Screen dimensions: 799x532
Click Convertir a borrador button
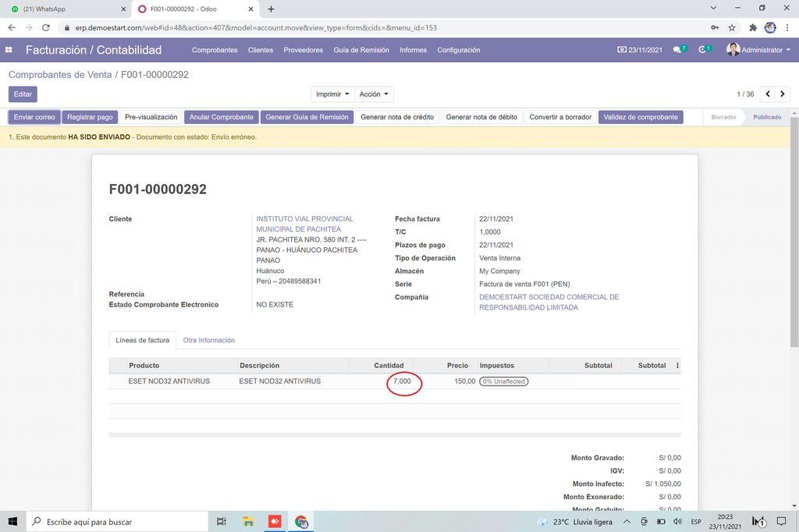point(560,117)
